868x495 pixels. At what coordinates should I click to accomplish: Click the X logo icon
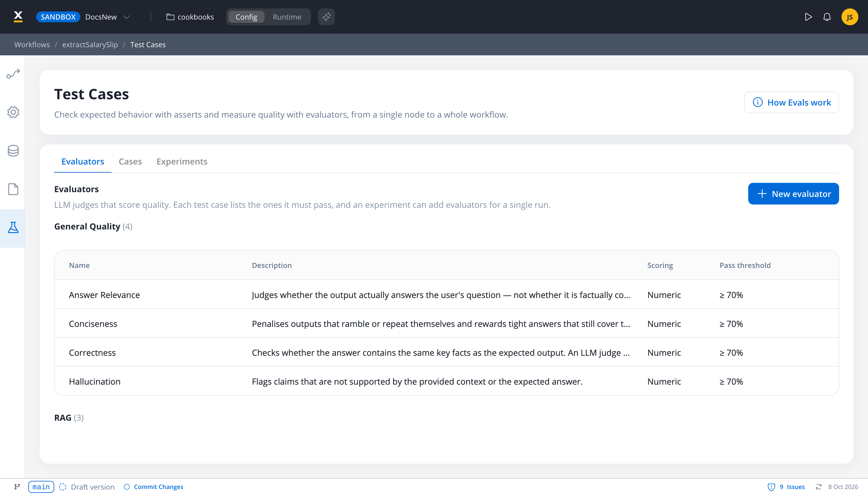[18, 16]
